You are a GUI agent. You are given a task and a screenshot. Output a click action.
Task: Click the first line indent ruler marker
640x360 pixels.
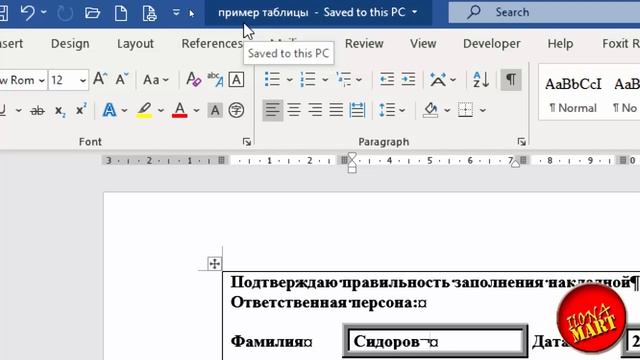352,157
